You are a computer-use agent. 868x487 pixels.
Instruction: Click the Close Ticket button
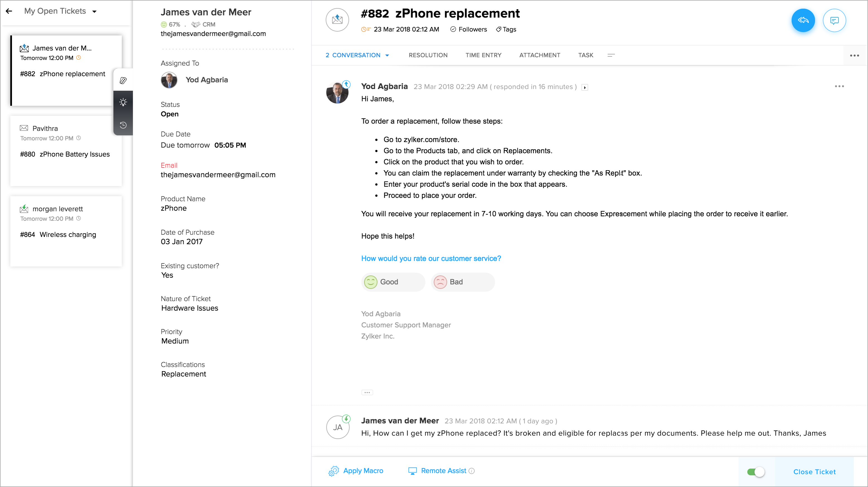(814, 472)
